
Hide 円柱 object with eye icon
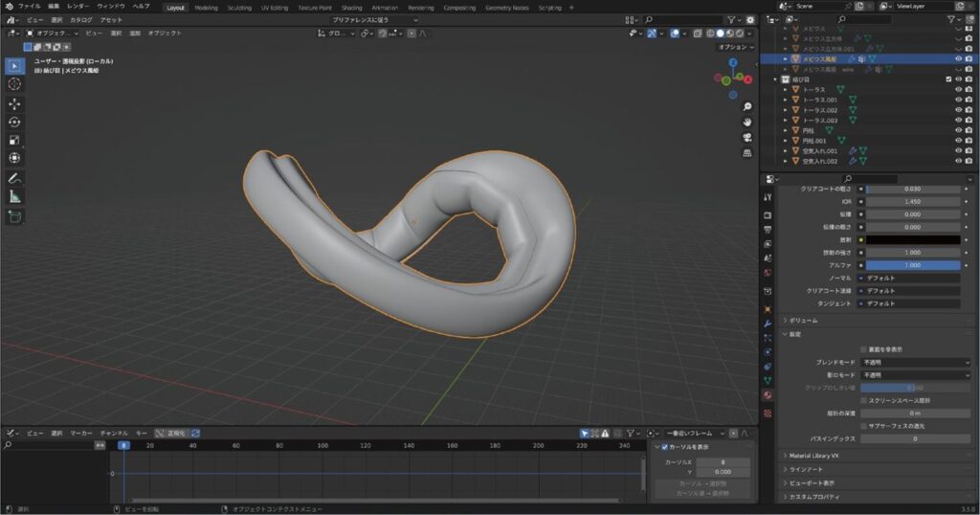click(x=958, y=130)
